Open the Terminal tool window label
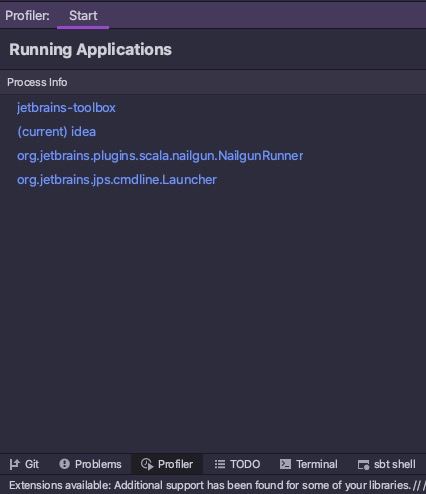 pyautogui.click(x=317, y=464)
